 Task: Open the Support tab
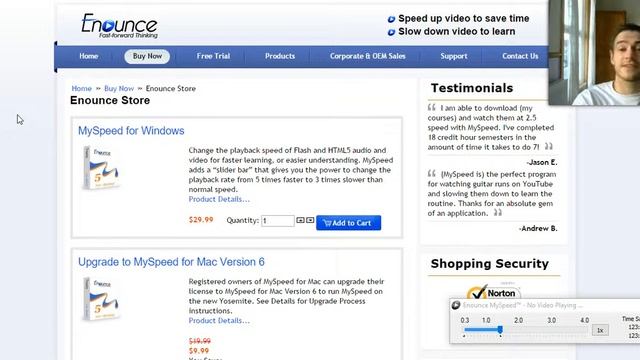453,56
